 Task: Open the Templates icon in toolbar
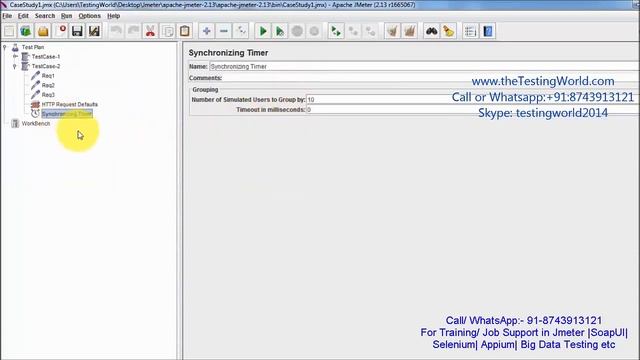[26, 31]
